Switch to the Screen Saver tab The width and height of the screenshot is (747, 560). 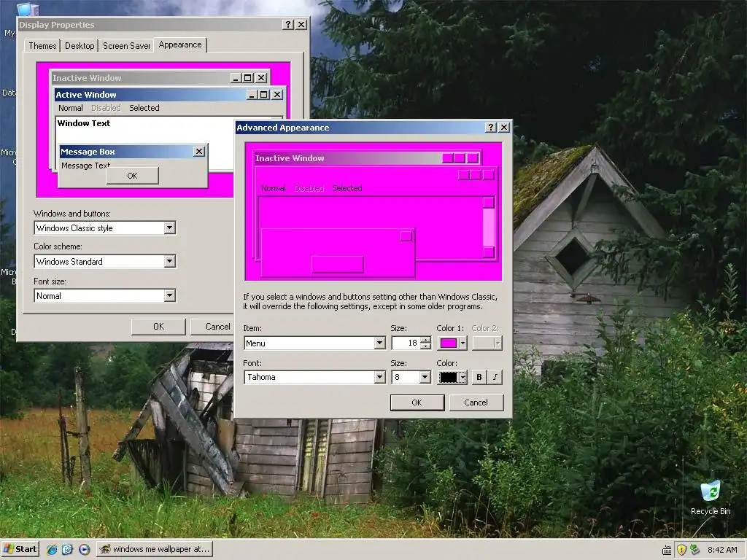pos(127,46)
